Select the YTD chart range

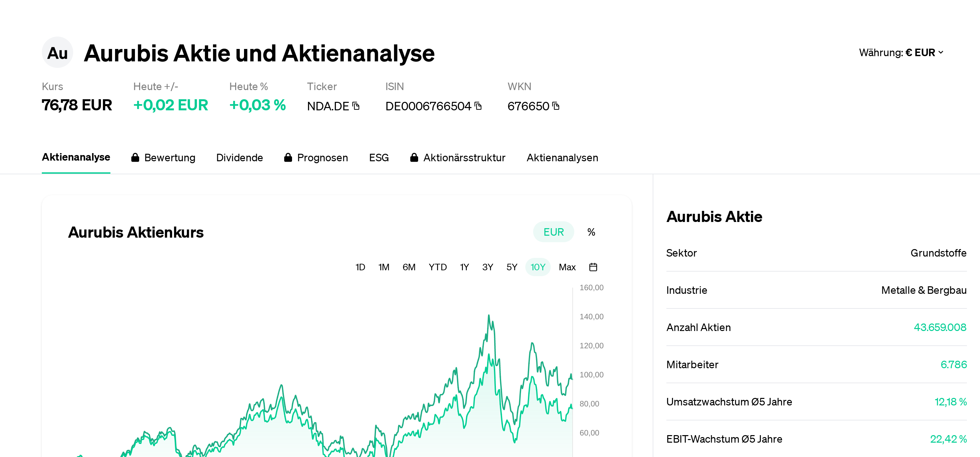[437, 267]
